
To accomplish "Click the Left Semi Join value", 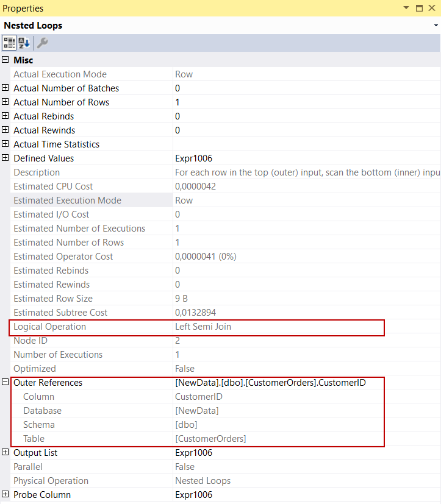I will 203,327.
